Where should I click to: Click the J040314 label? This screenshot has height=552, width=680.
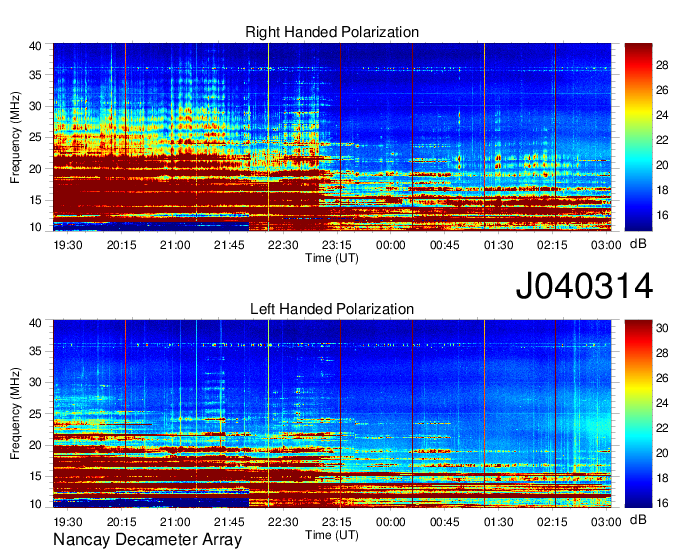pos(584,286)
